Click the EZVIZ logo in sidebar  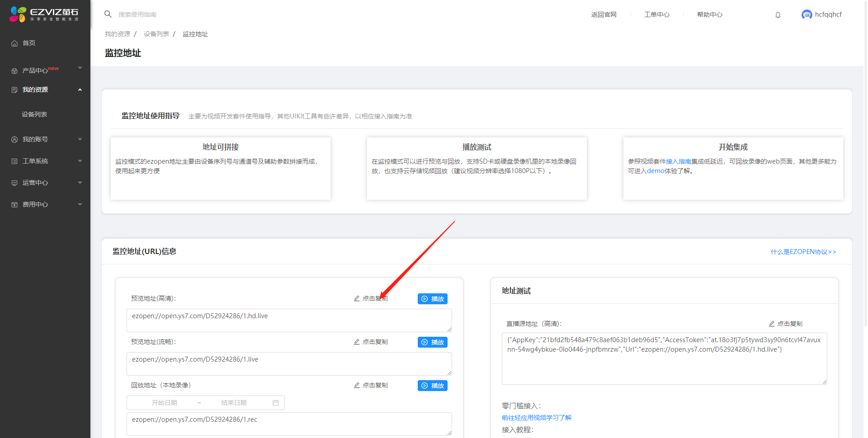[44, 14]
